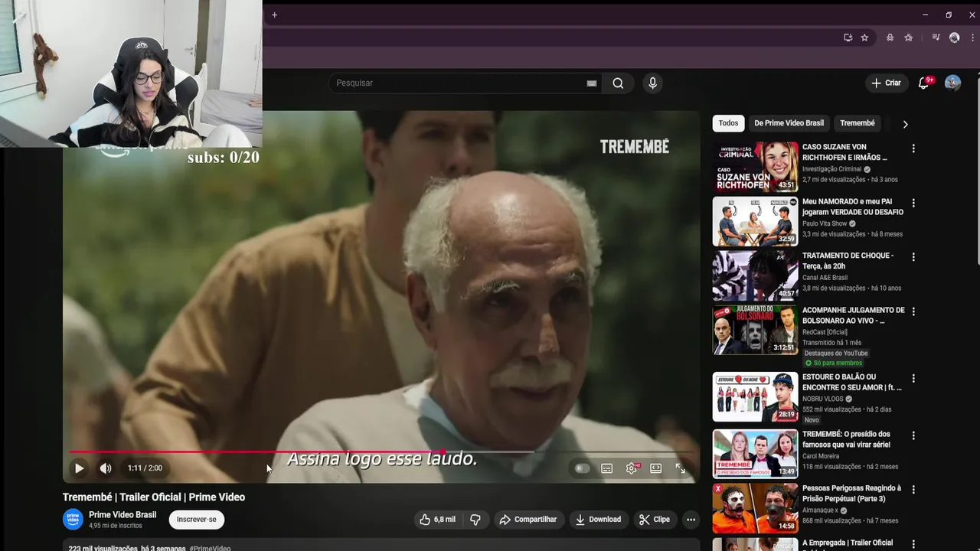Open YouTube notifications bell
This screenshot has width=980, height=551.
point(923,83)
